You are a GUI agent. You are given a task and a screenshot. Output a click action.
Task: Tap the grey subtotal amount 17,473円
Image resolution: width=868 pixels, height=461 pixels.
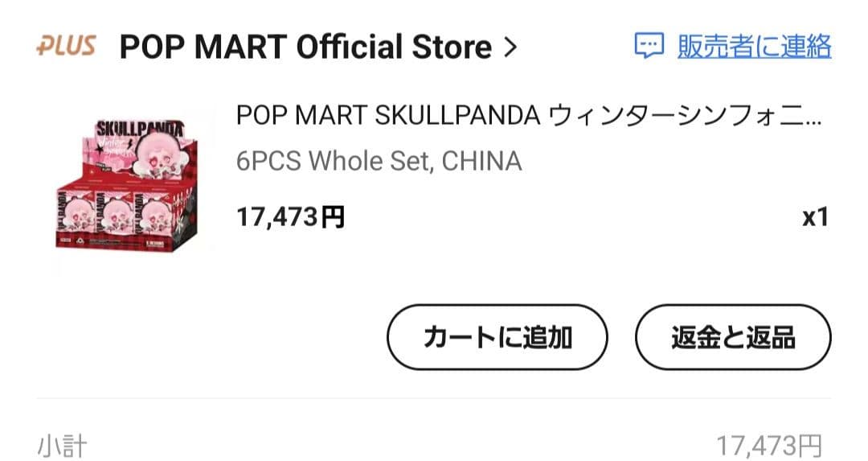coord(768,445)
